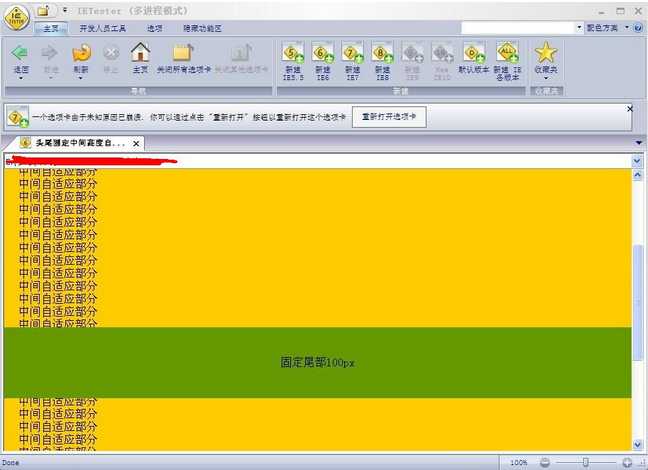Expand the page address bar dropdown arrow
The width and height of the screenshot is (648, 470).
click(637, 161)
